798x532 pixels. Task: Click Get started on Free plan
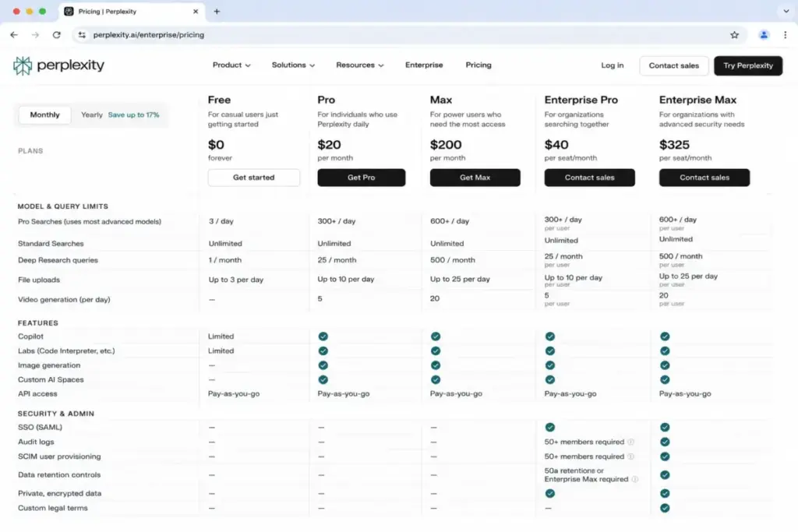[254, 178]
